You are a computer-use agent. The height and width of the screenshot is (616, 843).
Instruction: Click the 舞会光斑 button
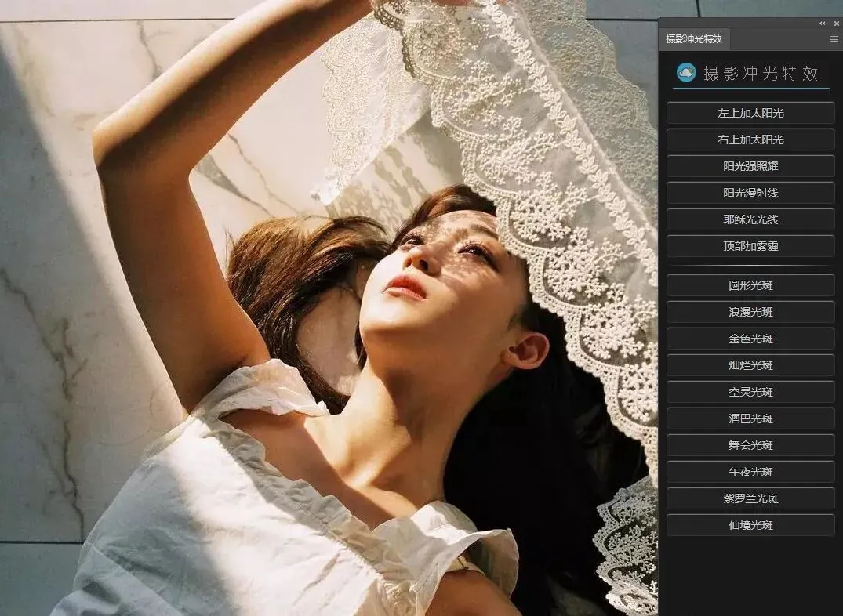click(x=750, y=445)
